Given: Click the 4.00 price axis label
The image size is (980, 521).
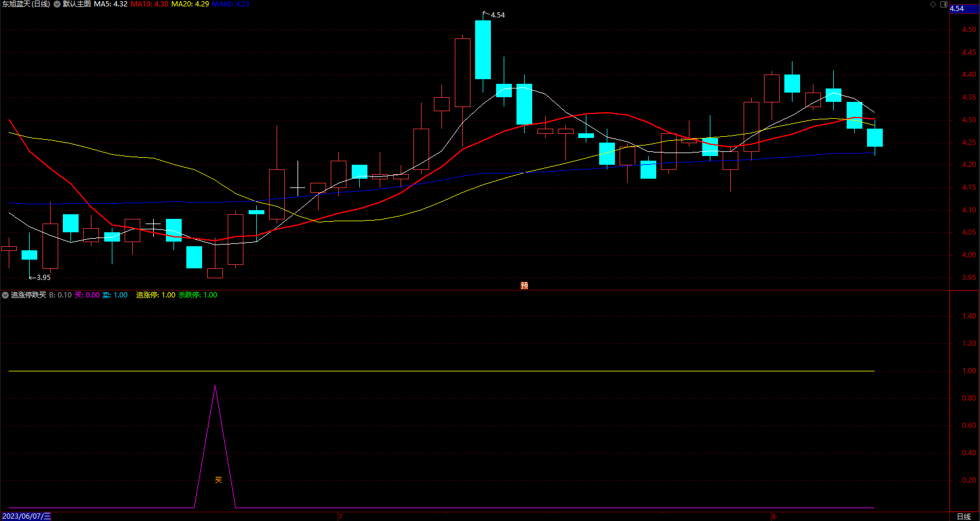Looking at the screenshot, I should point(969,255).
